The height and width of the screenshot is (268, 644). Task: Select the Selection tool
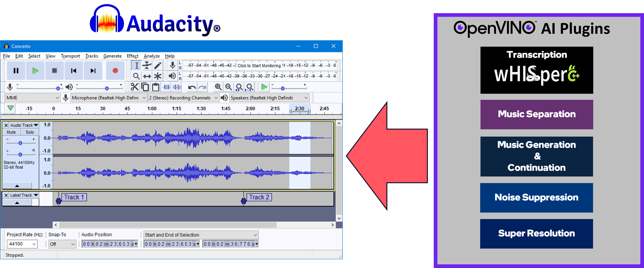click(137, 65)
